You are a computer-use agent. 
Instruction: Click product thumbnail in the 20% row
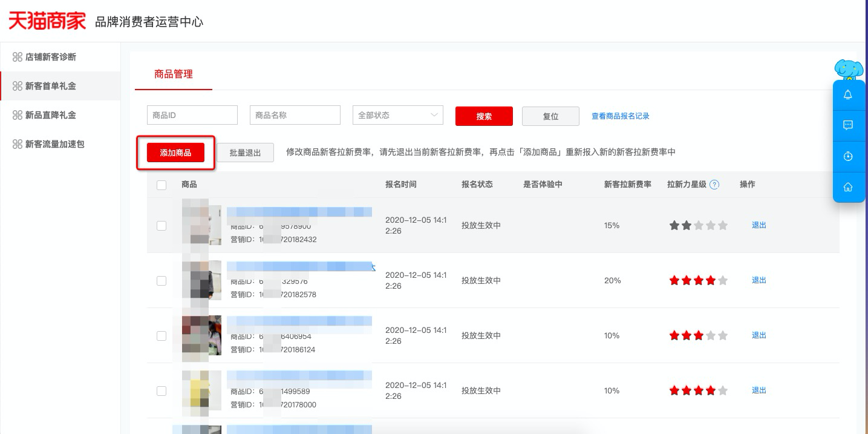coord(201,280)
